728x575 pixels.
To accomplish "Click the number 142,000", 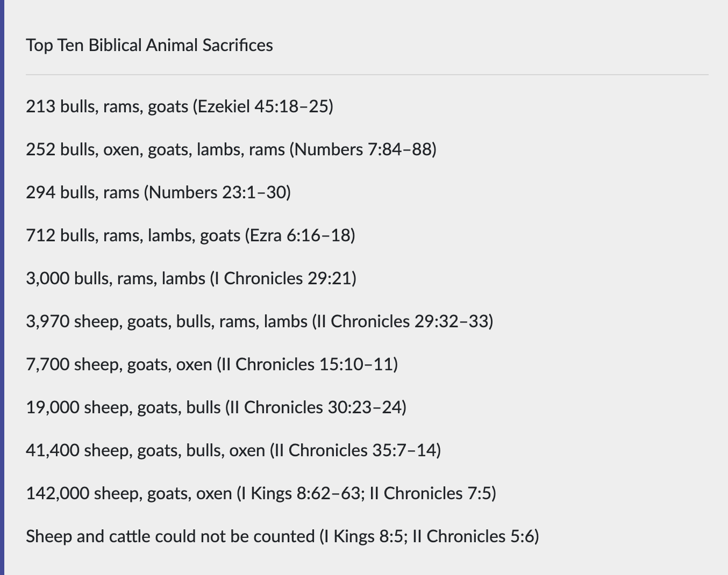I will 58,493.
